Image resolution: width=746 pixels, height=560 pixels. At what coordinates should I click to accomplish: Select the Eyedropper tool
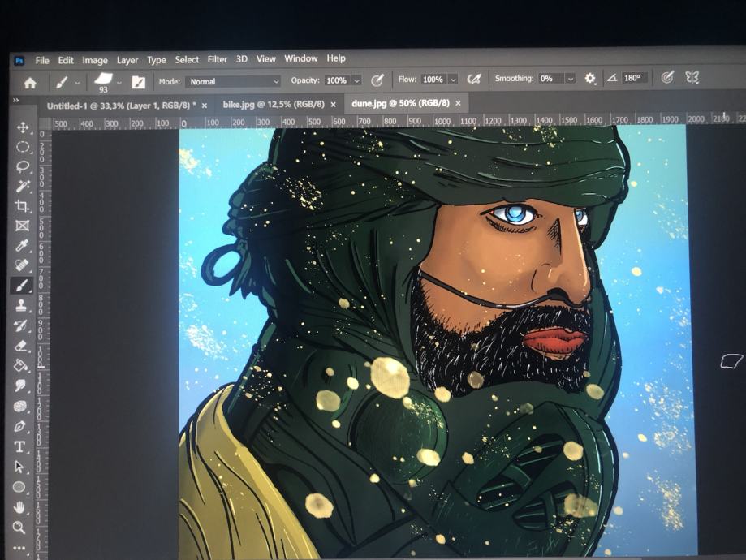[22, 245]
